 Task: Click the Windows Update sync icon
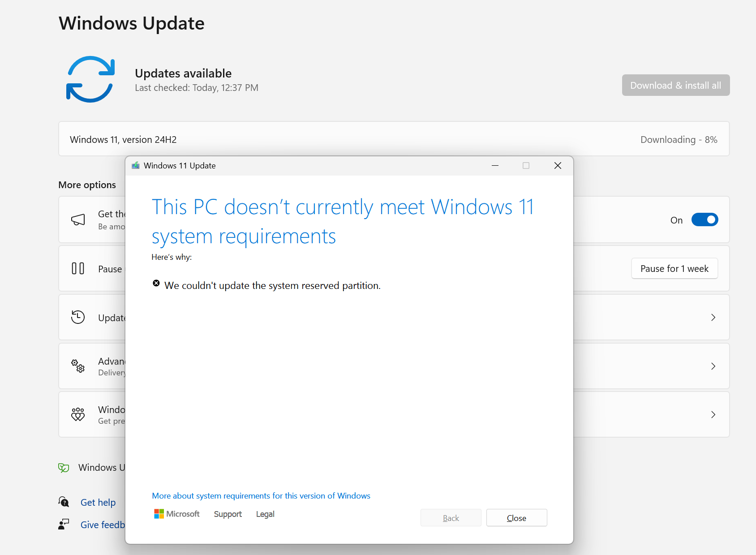pos(90,79)
